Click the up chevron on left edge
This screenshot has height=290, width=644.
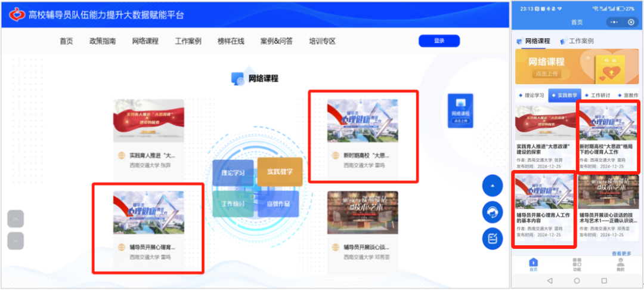click(16, 218)
